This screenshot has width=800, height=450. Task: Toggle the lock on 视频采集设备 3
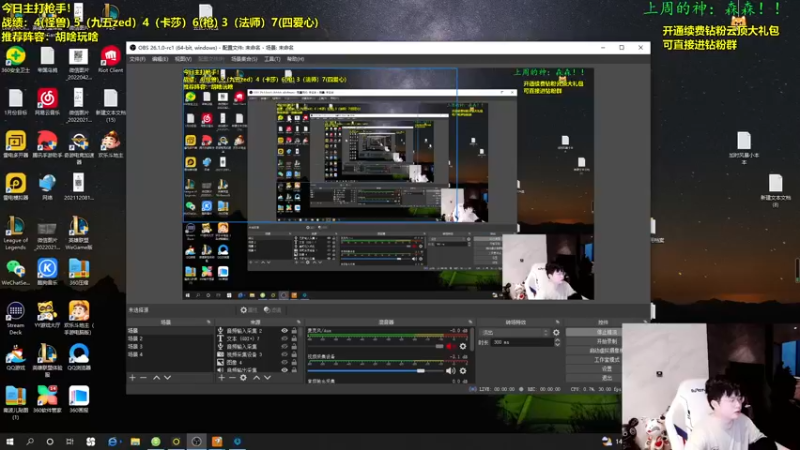click(x=294, y=354)
